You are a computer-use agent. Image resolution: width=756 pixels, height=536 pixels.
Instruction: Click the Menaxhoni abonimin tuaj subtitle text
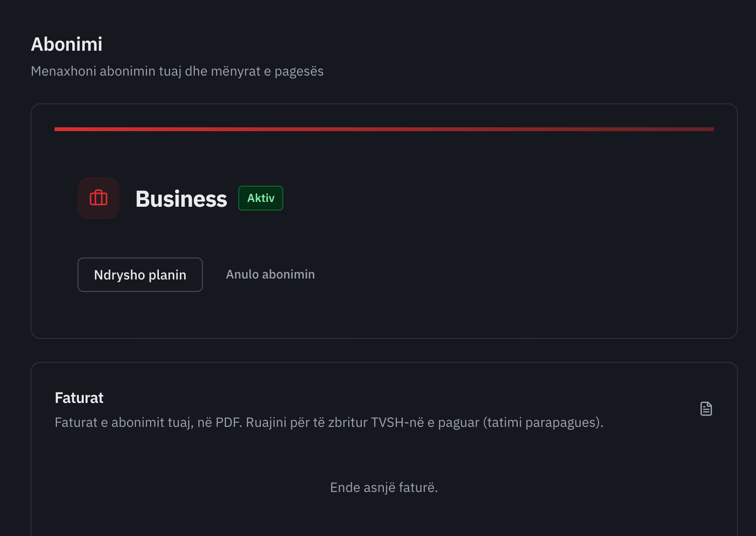[177, 71]
